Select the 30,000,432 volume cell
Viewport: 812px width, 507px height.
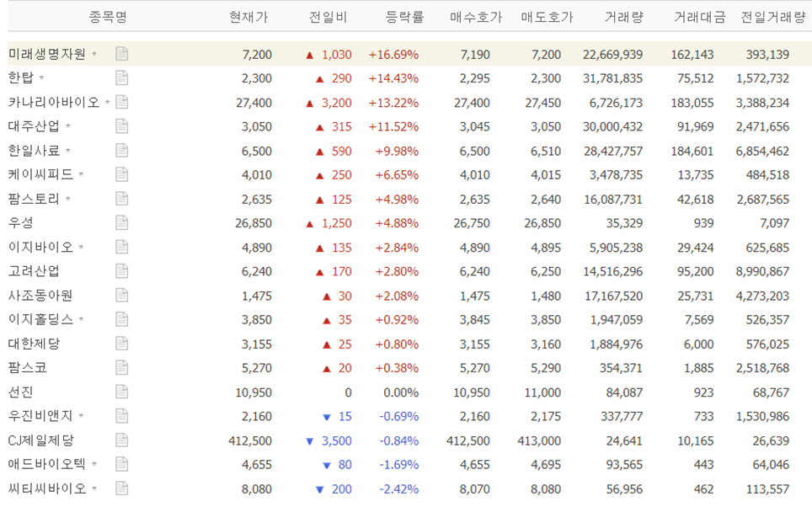(x=612, y=127)
